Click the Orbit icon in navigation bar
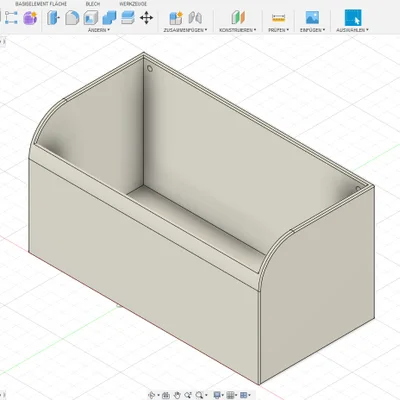 tap(151, 395)
